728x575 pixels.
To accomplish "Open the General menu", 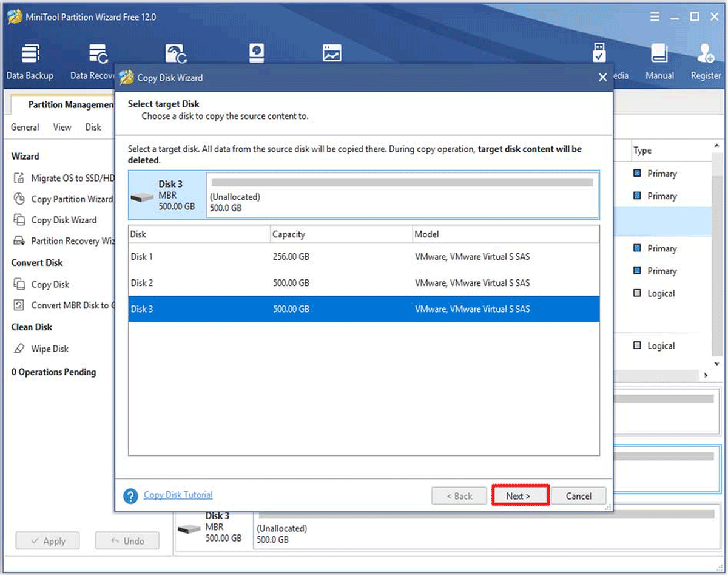I will pos(25,127).
